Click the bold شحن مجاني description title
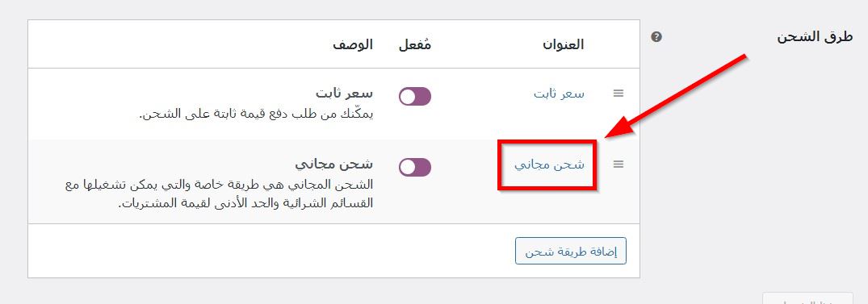 333,164
